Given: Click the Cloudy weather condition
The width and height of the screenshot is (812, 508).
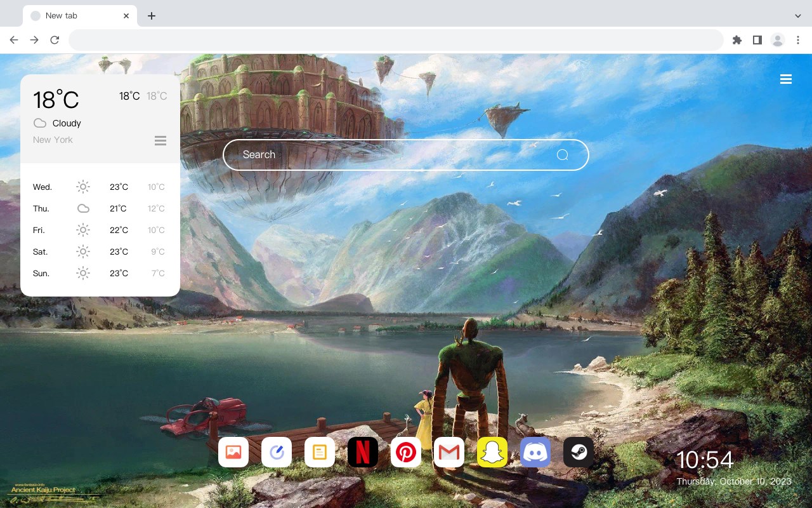Looking at the screenshot, I should click(67, 123).
